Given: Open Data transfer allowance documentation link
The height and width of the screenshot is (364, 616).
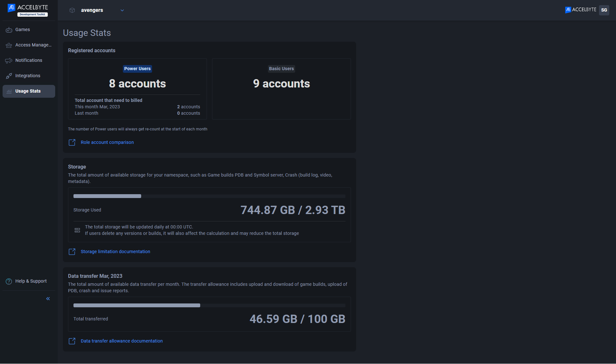Looking at the screenshot, I should pos(122,341).
